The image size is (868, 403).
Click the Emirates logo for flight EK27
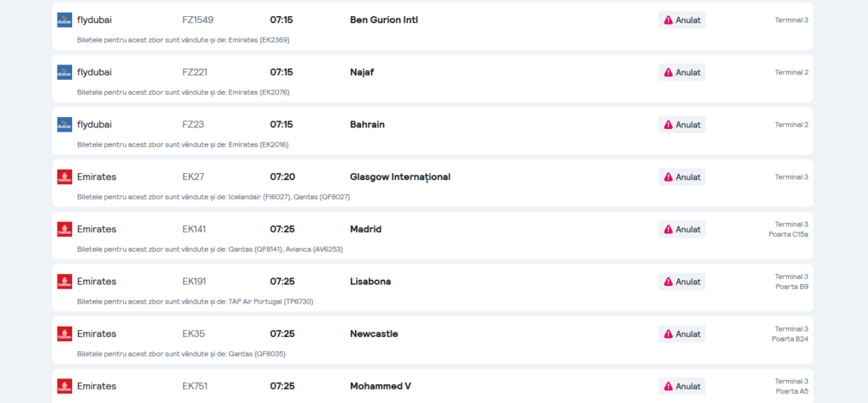64,177
